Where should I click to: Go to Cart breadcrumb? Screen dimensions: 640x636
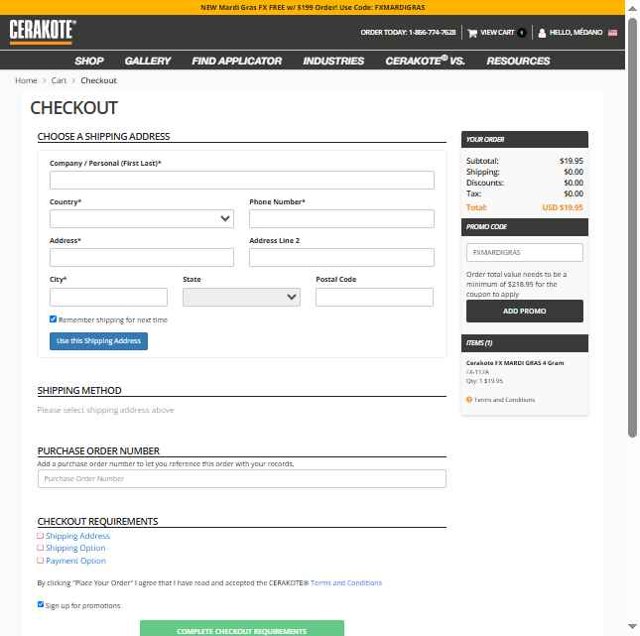(59, 80)
